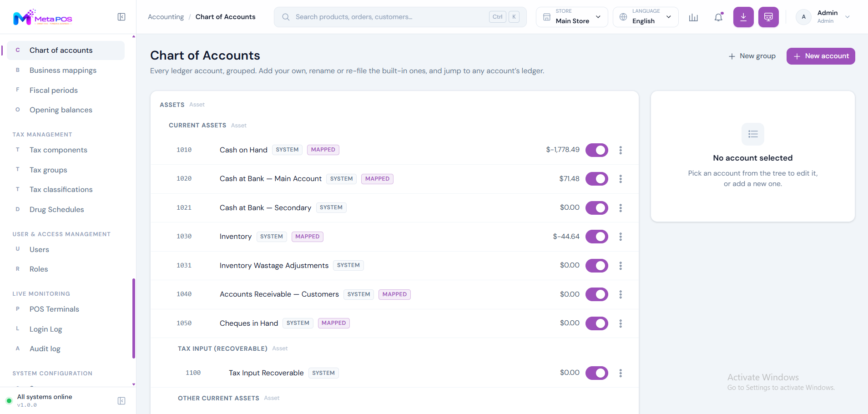Open Opening balances page
Screen dimensions: 868x414
(x=66, y=110)
